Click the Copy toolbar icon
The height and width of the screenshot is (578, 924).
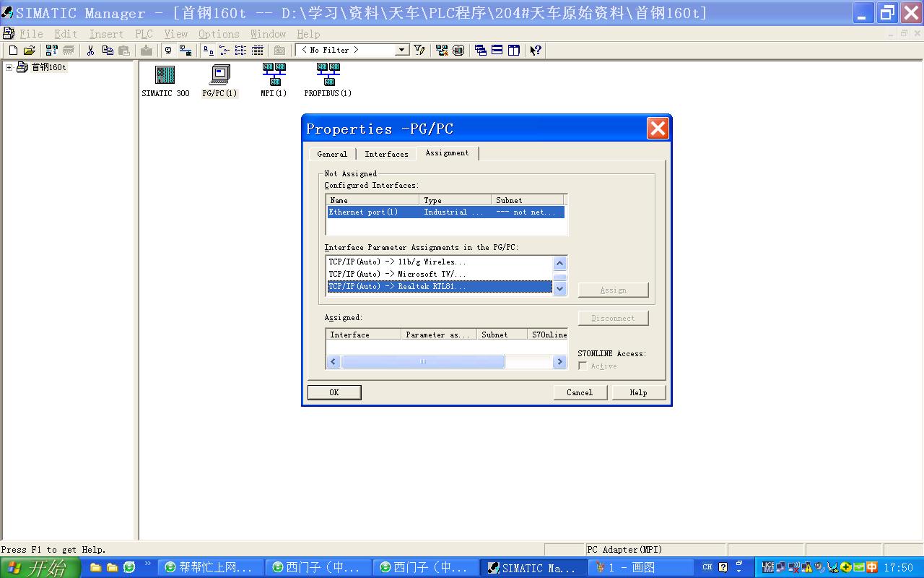coord(108,51)
